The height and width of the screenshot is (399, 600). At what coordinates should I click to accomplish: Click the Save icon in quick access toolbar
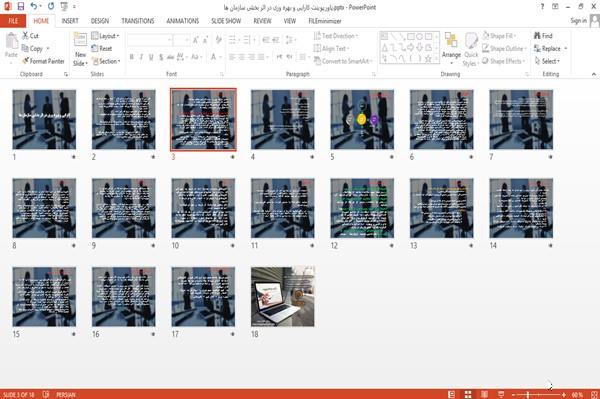[x=21, y=7]
